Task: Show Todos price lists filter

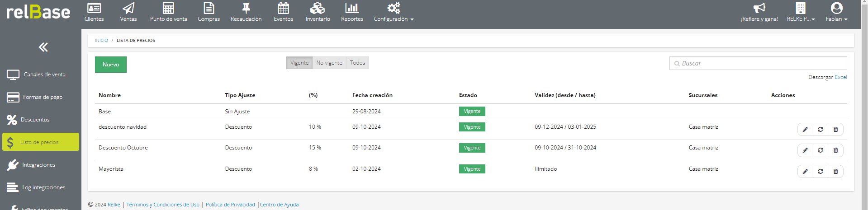Action: click(357, 63)
